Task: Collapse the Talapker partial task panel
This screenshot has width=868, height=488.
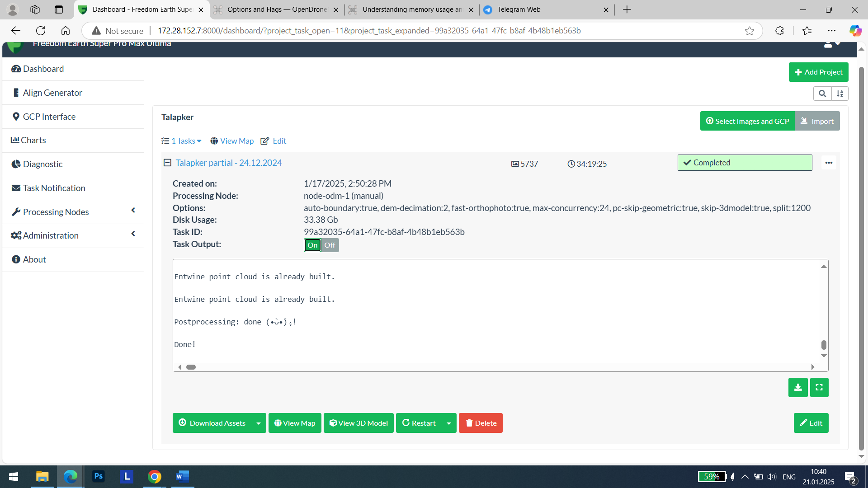Action: 167,162
